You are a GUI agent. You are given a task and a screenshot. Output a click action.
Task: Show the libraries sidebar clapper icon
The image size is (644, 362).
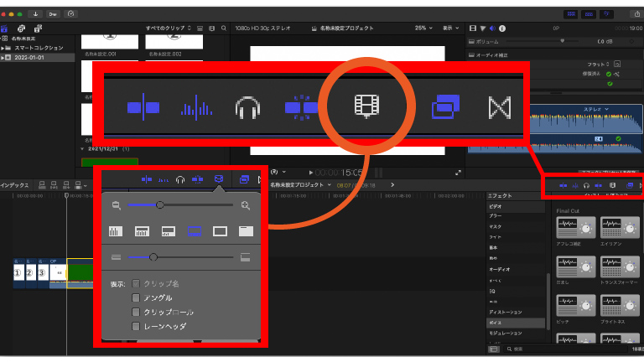pyautogui.click(x=4, y=28)
